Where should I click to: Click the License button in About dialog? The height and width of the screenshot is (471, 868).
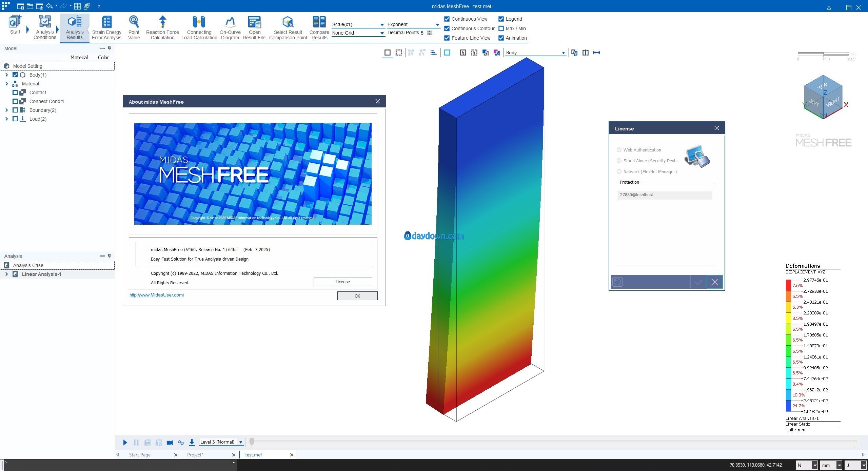(342, 282)
